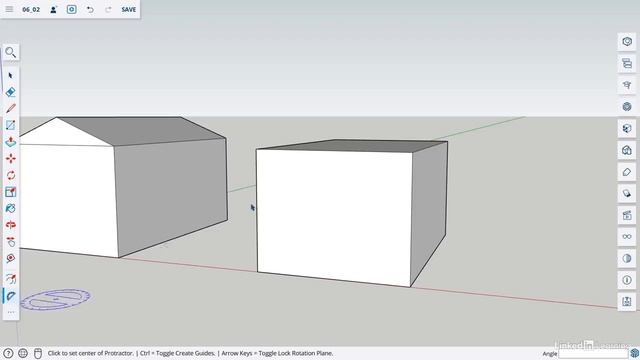The height and width of the screenshot is (360, 640).
Task: Open the Scenes clapperboard panel
Action: click(627, 215)
